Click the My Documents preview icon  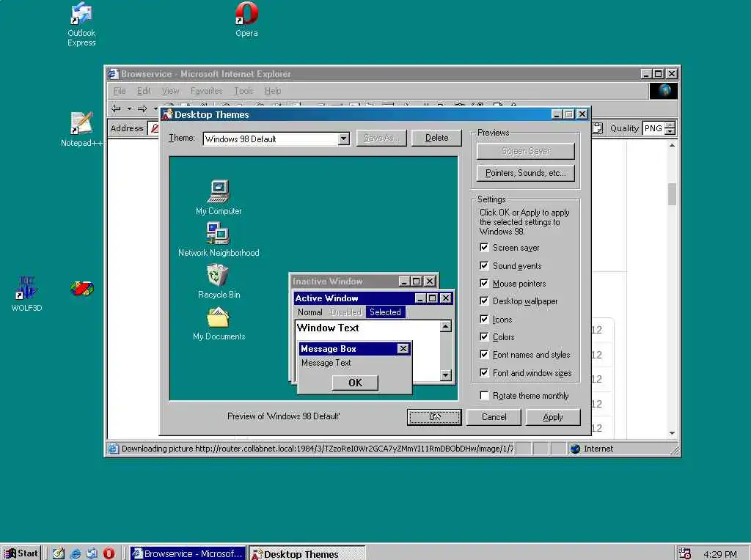click(x=219, y=317)
